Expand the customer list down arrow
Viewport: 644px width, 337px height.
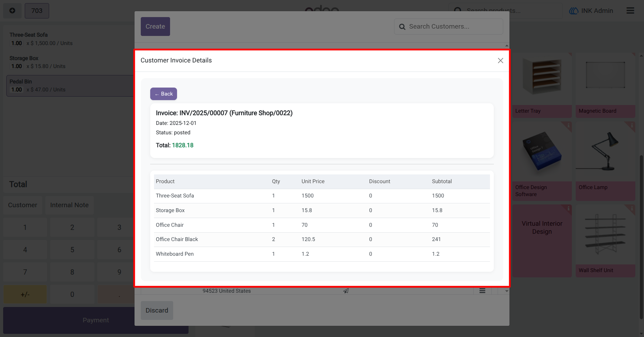(507, 291)
